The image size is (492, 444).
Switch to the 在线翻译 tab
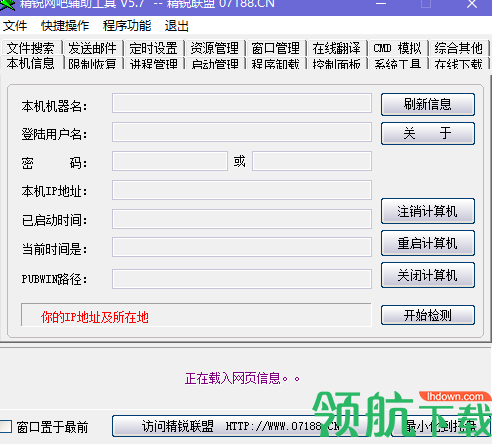(x=337, y=48)
